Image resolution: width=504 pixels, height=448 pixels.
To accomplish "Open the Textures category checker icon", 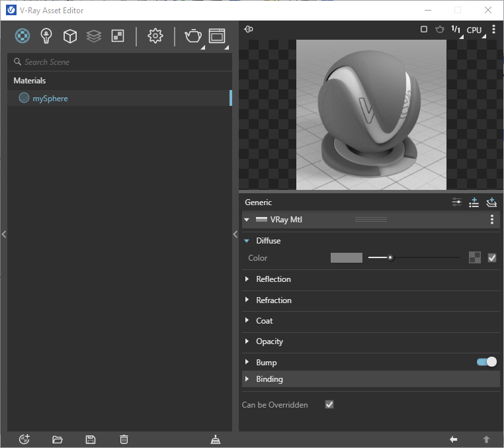I will (118, 36).
